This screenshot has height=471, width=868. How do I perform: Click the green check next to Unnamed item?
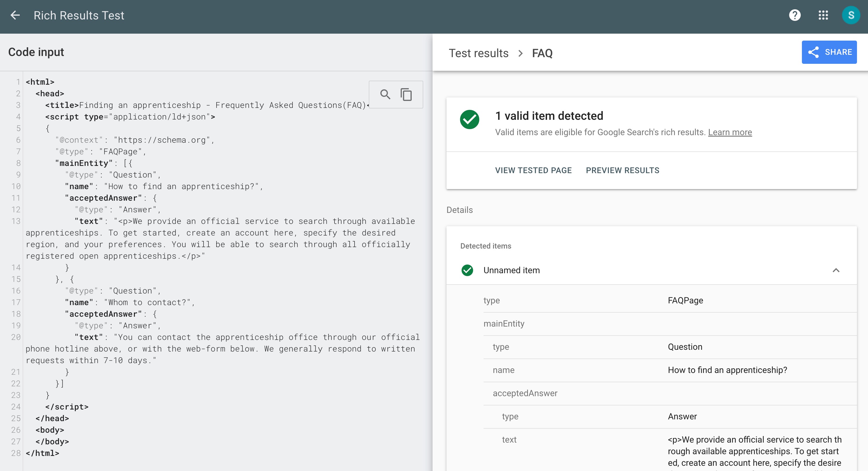(x=467, y=270)
